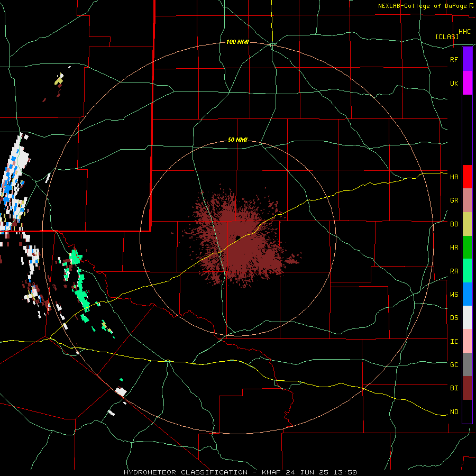Click the RA bright green legend swatch
The height and width of the screenshot is (476, 476).
pos(467,271)
